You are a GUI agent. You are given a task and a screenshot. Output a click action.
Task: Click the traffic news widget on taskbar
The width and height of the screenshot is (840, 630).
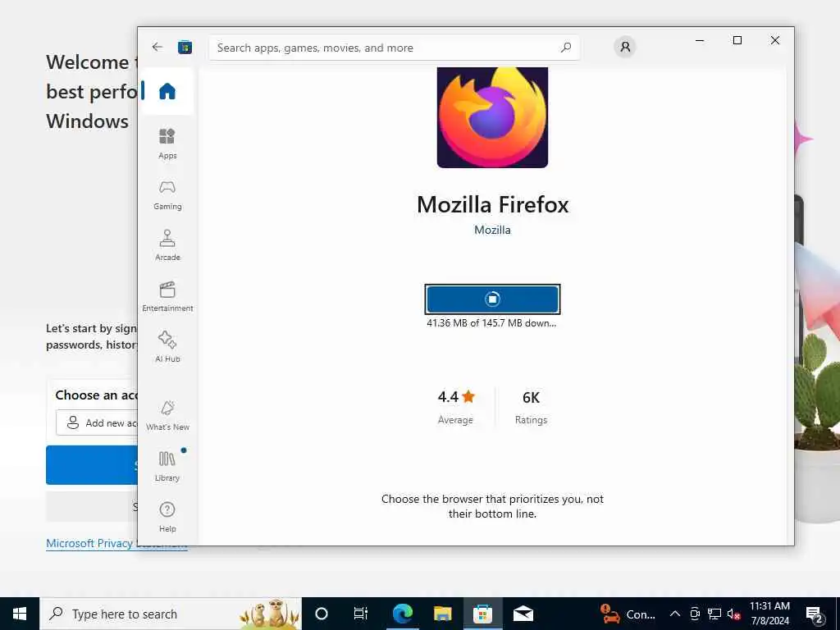coord(628,614)
